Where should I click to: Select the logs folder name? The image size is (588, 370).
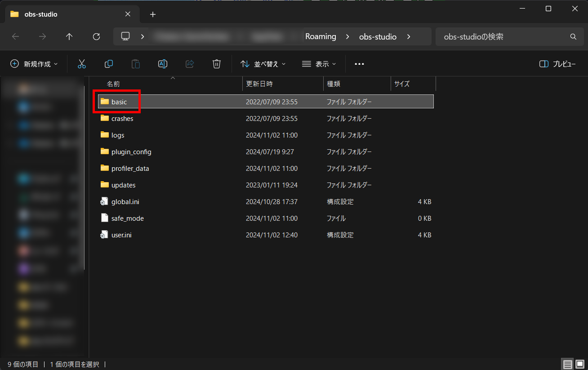pos(118,135)
